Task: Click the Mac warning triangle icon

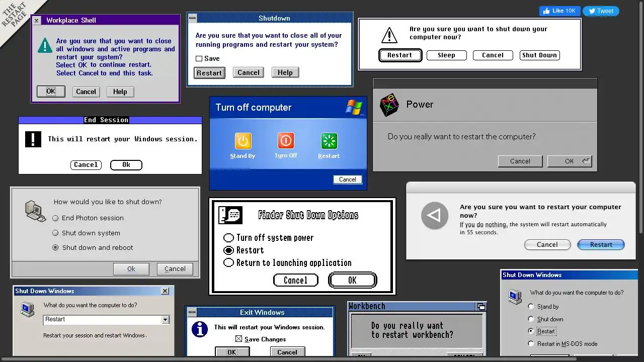Action: tap(389, 35)
